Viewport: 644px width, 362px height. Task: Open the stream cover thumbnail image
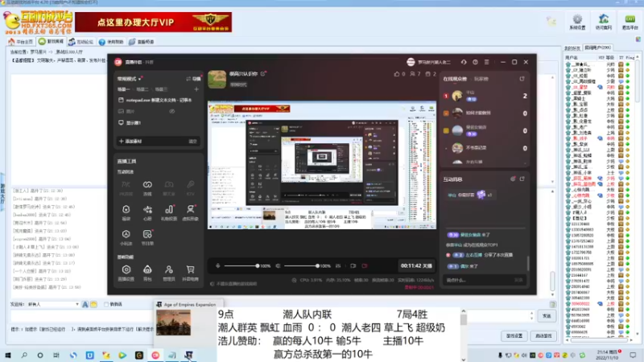(217, 79)
